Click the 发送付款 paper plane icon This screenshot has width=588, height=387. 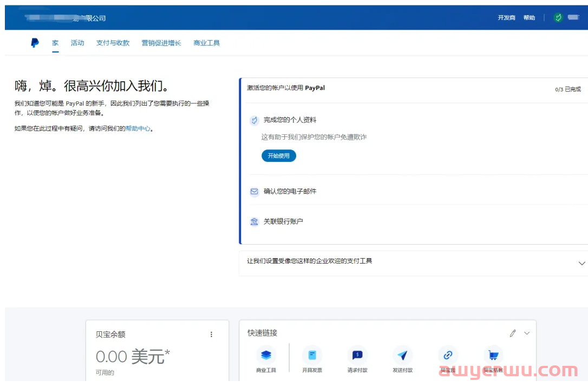point(402,355)
